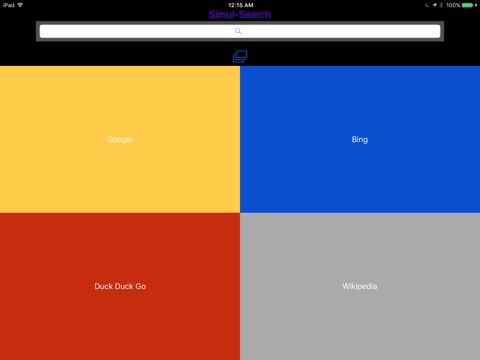
Task: Click the "Bing" label text
Action: [x=360, y=139]
